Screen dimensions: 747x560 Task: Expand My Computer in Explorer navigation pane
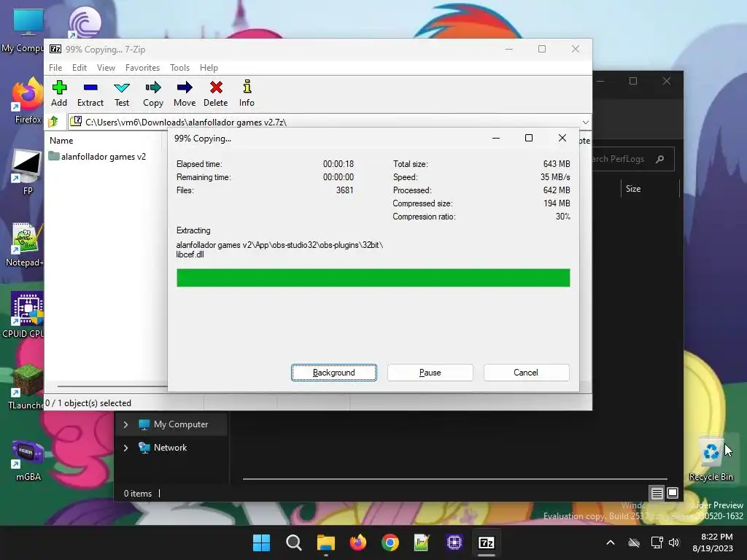[x=125, y=424]
